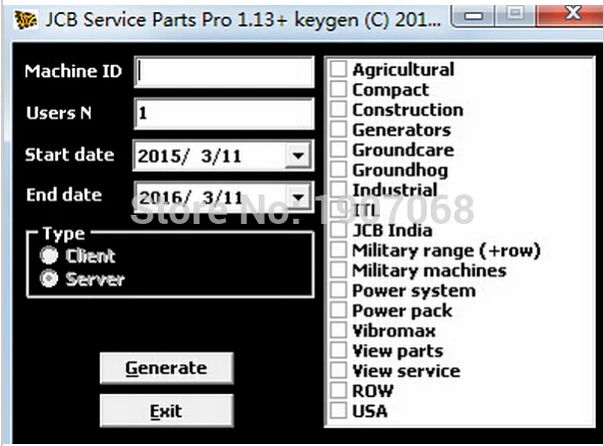Close the keygen window
The height and width of the screenshot is (446, 604).
pos(571,15)
